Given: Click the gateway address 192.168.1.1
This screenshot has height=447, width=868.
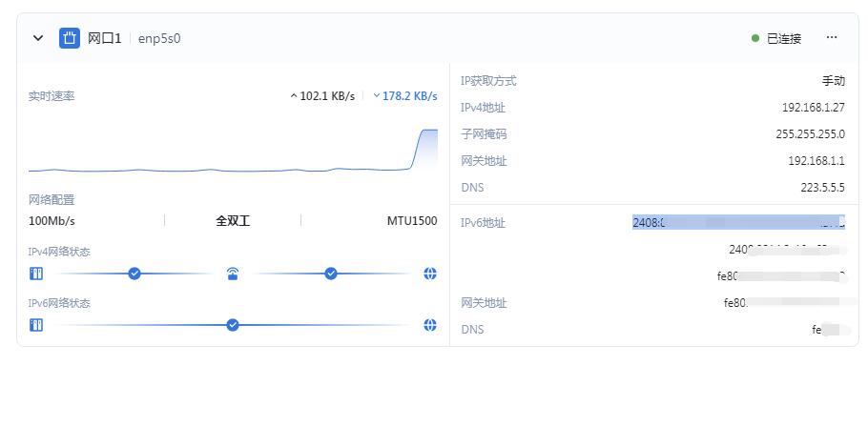Looking at the screenshot, I should point(816,161).
